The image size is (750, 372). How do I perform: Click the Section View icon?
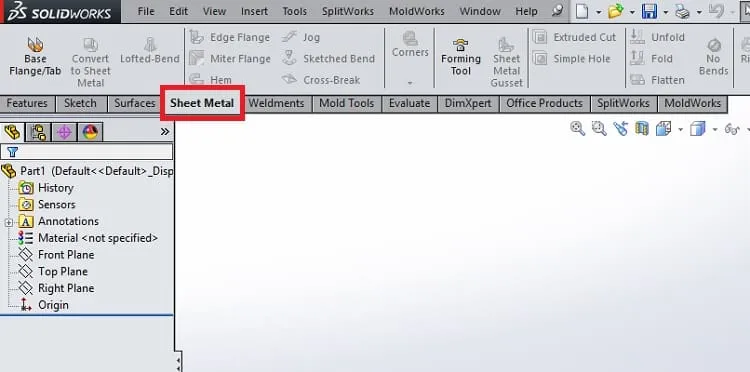642,128
